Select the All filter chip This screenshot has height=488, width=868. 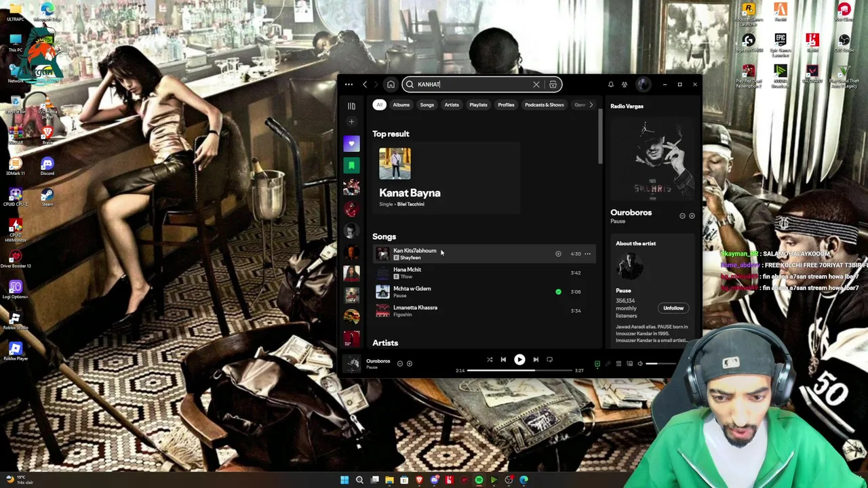pos(379,105)
